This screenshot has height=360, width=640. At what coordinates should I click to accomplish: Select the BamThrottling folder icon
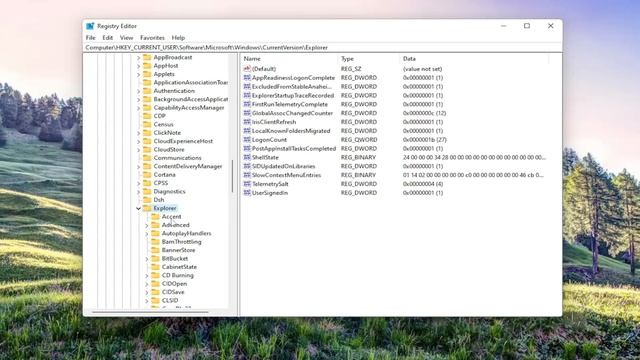click(x=156, y=242)
